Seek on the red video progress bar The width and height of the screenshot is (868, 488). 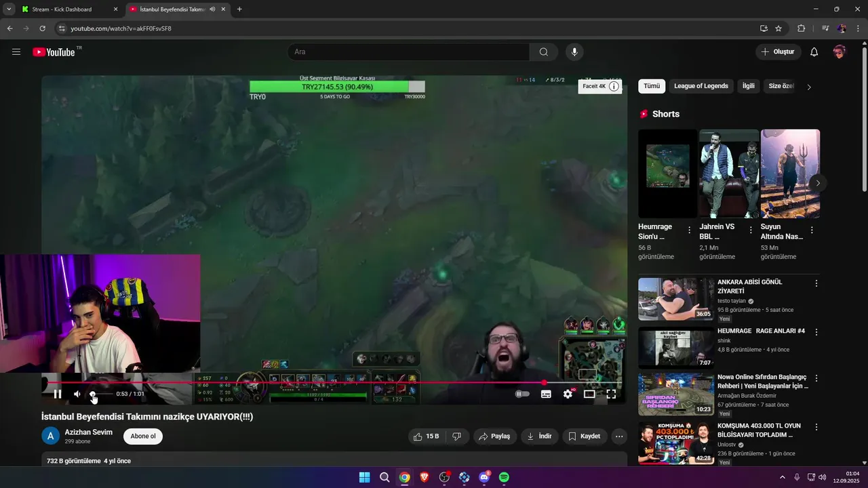[334, 383]
